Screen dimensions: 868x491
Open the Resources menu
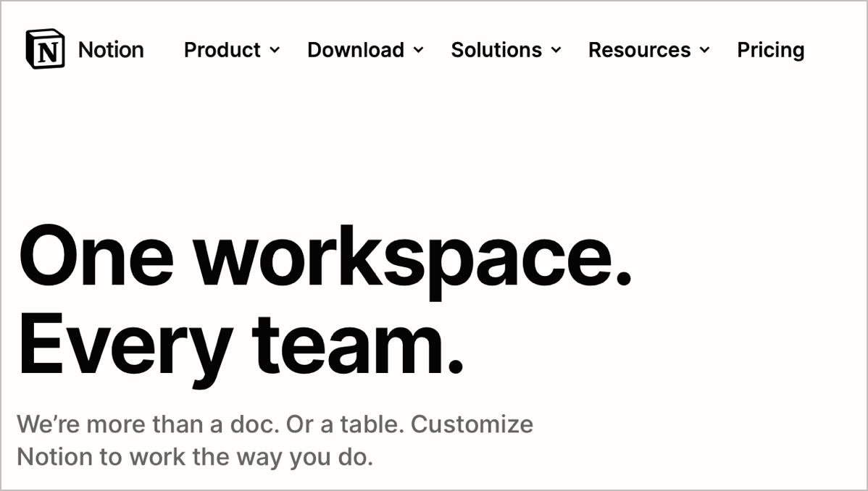tap(639, 50)
